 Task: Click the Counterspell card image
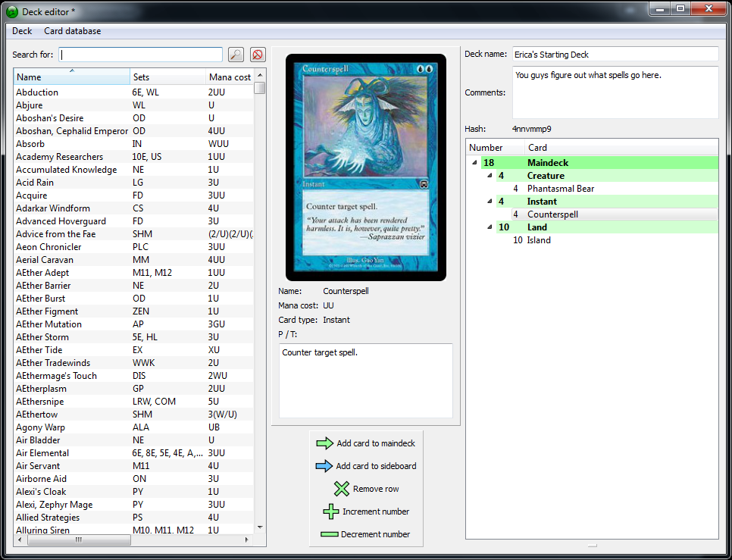(x=365, y=168)
